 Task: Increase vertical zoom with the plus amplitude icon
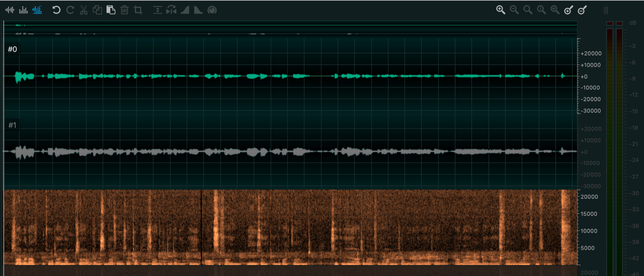(569, 10)
